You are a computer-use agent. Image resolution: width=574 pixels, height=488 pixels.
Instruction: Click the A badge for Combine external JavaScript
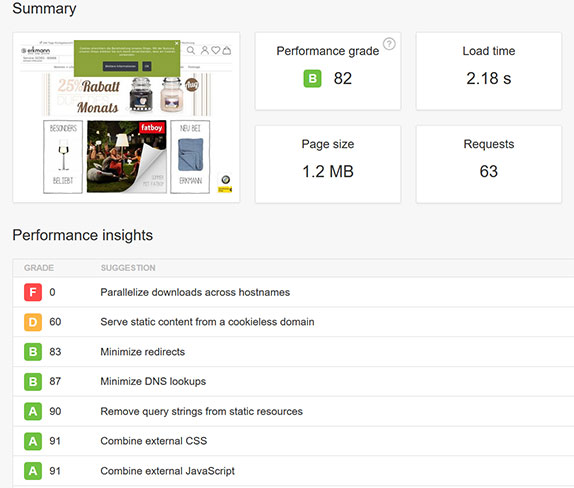click(x=33, y=471)
